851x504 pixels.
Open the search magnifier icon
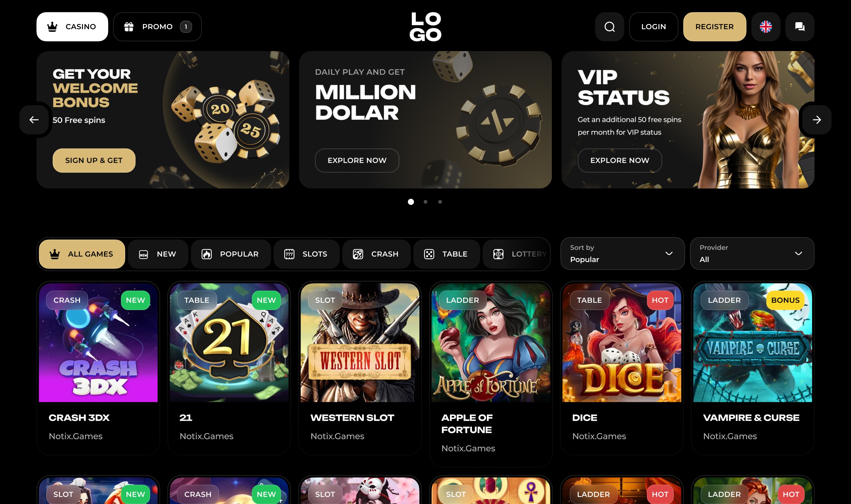pos(609,26)
